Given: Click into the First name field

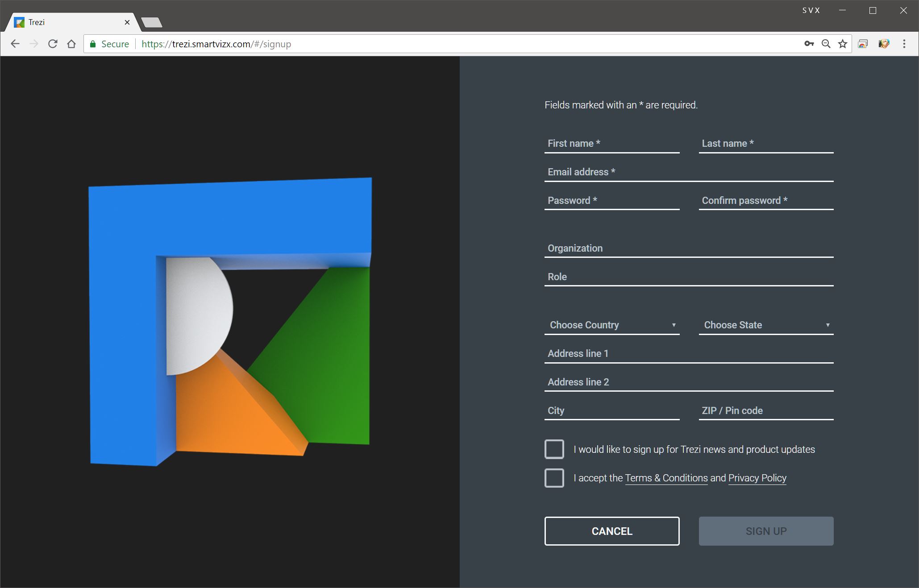Looking at the screenshot, I should coord(611,144).
